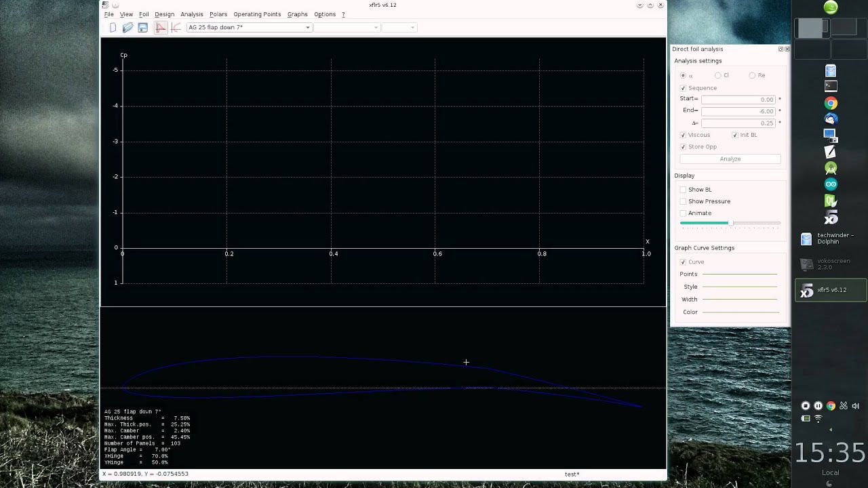The width and height of the screenshot is (868, 488).
Task: Enable the Animate checkbox
Action: pos(684,213)
